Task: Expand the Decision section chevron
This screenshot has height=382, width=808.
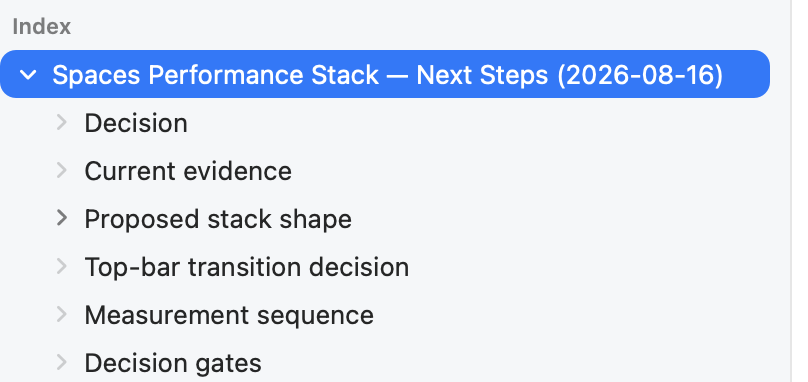Action: coord(62,123)
